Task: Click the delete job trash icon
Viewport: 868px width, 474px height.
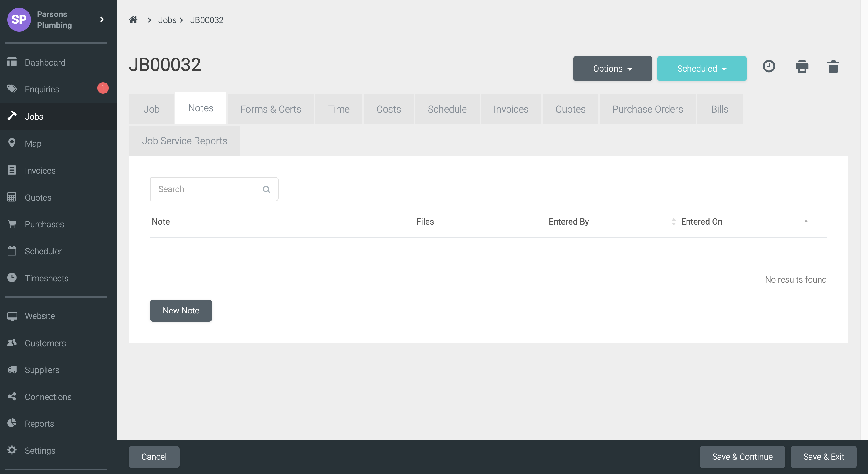Action: (833, 66)
